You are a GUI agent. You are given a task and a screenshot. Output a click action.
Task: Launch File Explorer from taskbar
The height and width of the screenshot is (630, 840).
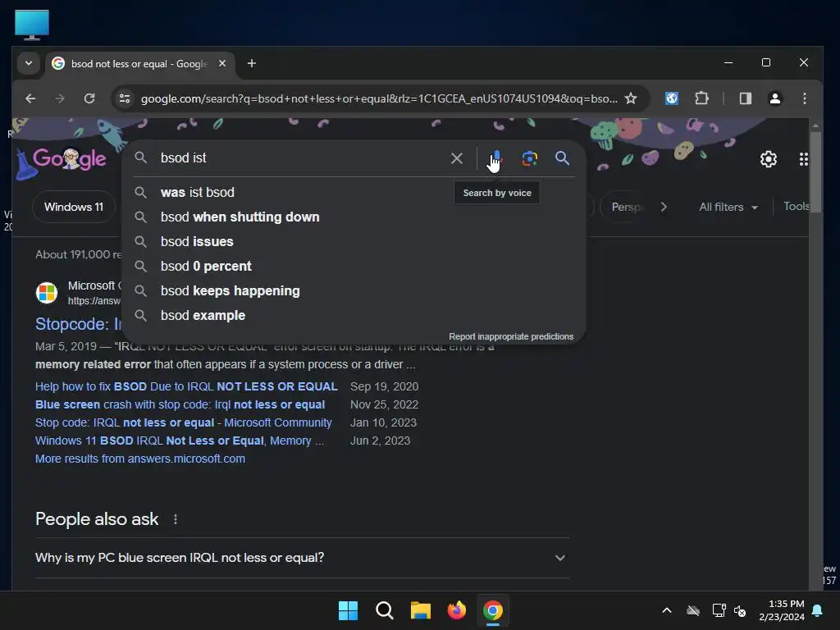421,610
